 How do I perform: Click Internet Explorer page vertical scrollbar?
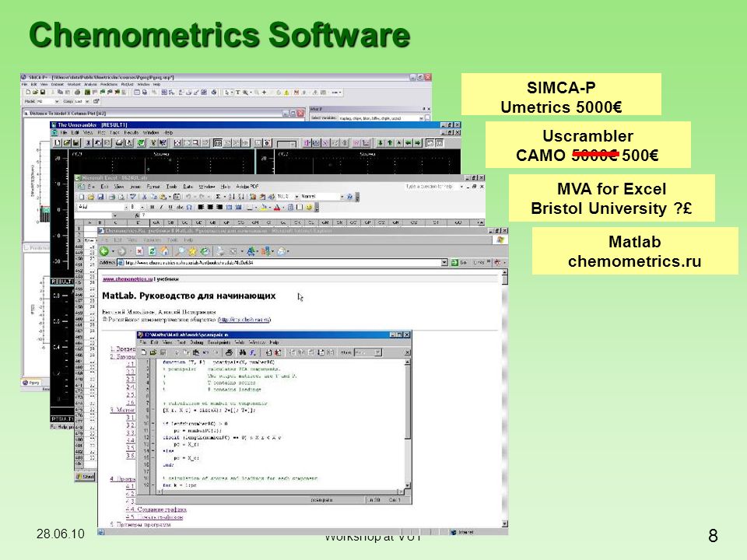(504, 397)
